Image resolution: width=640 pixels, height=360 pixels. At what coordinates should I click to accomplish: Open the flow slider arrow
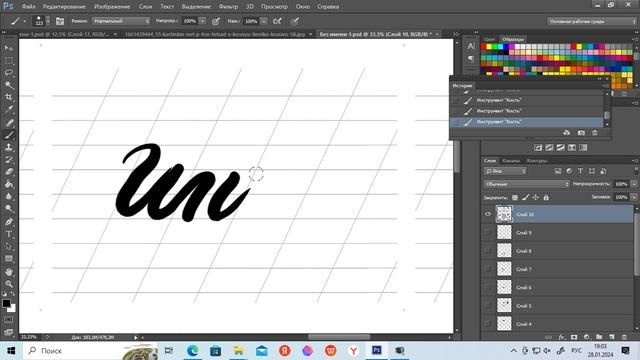tap(264, 21)
